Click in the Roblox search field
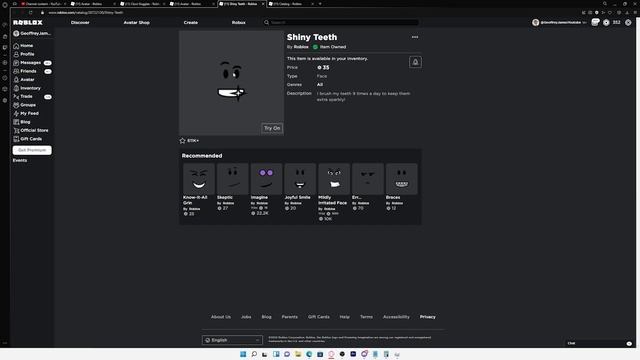640x360 pixels. point(345,22)
